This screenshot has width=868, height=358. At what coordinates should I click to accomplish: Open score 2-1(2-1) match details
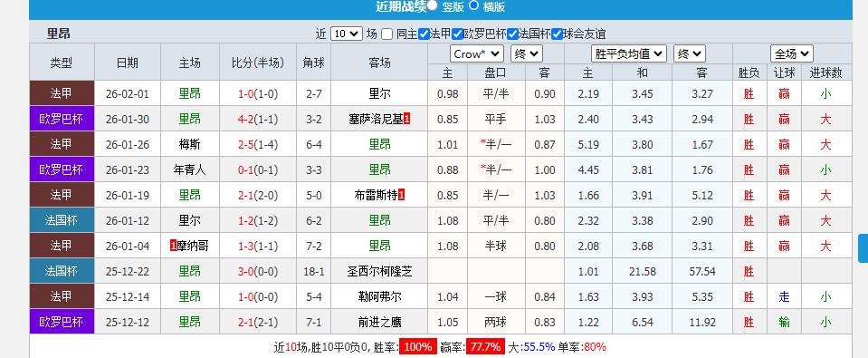pos(257,323)
